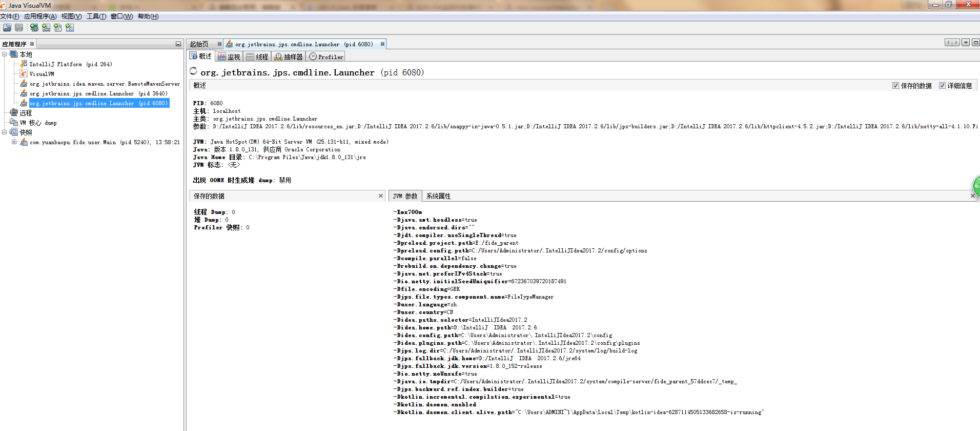Click the -Duser.language=zh argument line
The height and width of the screenshot is (431, 980).
[x=425, y=304]
